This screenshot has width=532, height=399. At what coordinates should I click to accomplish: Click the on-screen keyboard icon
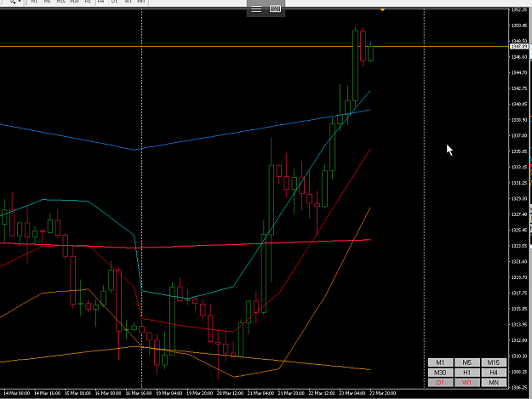pyautogui.click(x=275, y=9)
